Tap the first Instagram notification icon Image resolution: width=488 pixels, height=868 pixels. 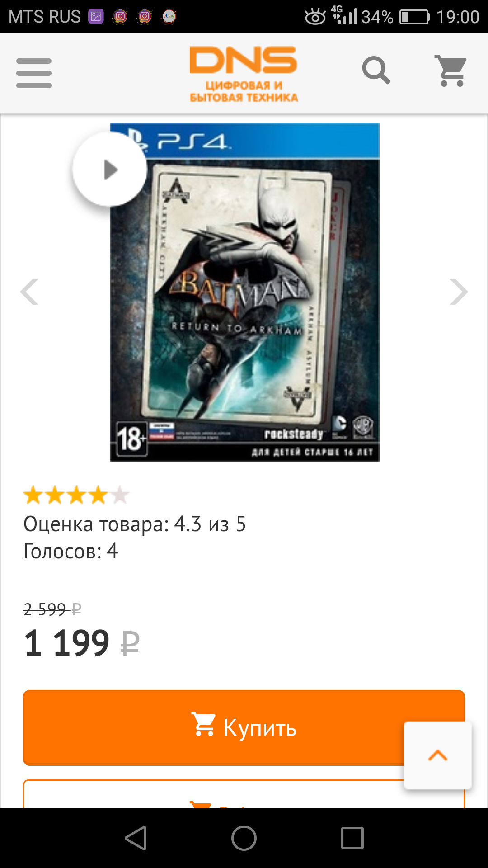click(x=120, y=17)
